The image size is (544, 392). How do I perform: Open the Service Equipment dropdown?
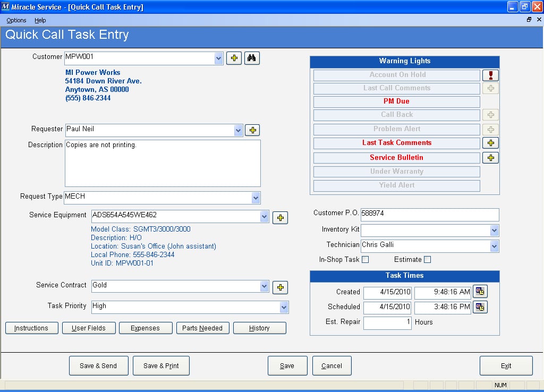(264, 217)
